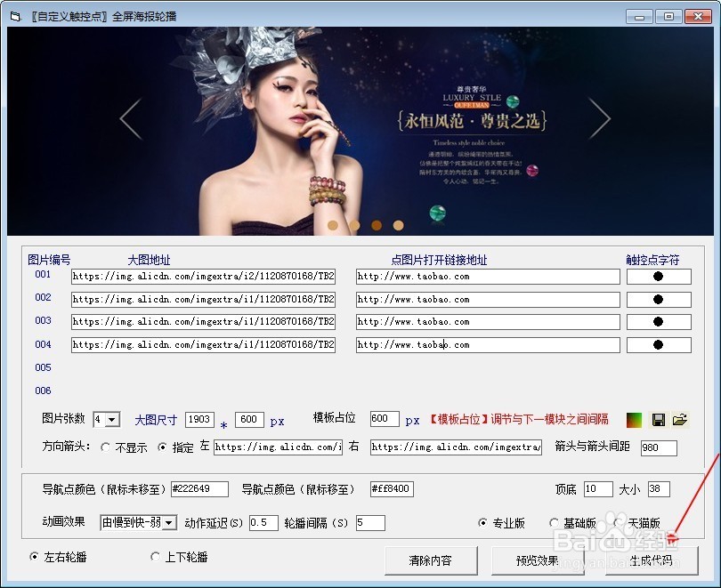This screenshot has width=721, height=588.
Task: Click the 大小 value field showing 38
Action: click(x=659, y=489)
